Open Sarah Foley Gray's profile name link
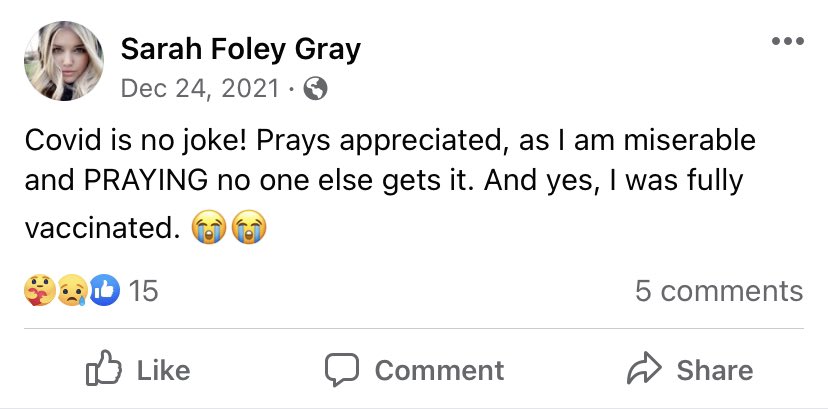 240,48
